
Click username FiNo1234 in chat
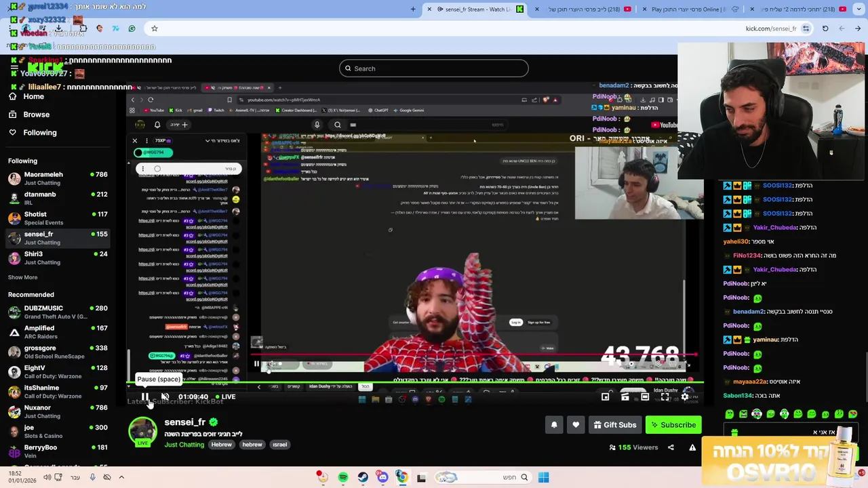point(747,256)
